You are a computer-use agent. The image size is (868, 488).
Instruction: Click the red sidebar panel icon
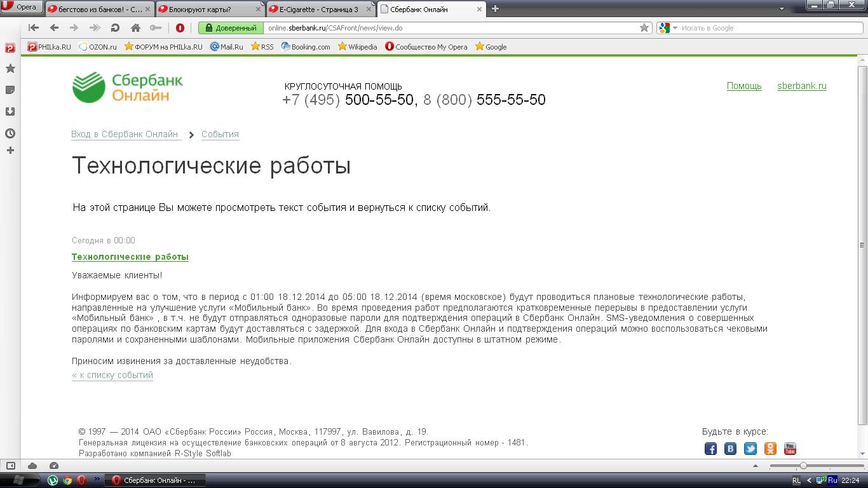(x=10, y=48)
